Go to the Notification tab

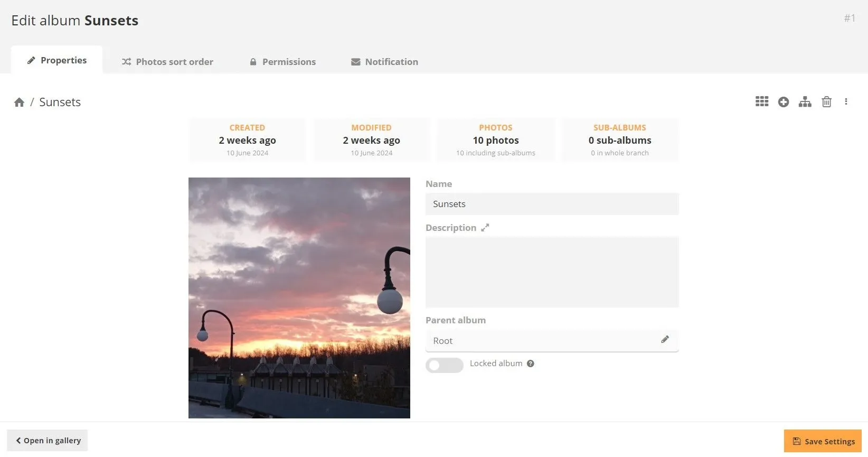coord(384,62)
